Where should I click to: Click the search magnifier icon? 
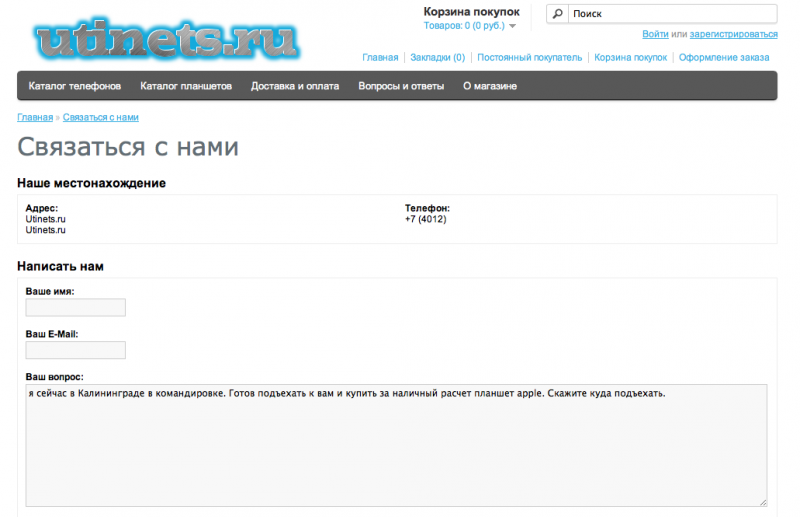(x=558, y=14)
